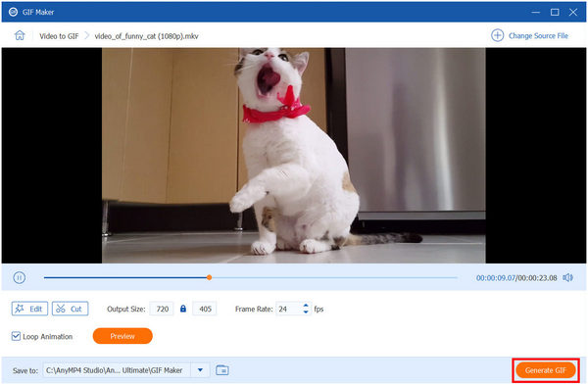Expand the Save to path dropdown
The image size is (588, 385).
click(x=200, y=370)
